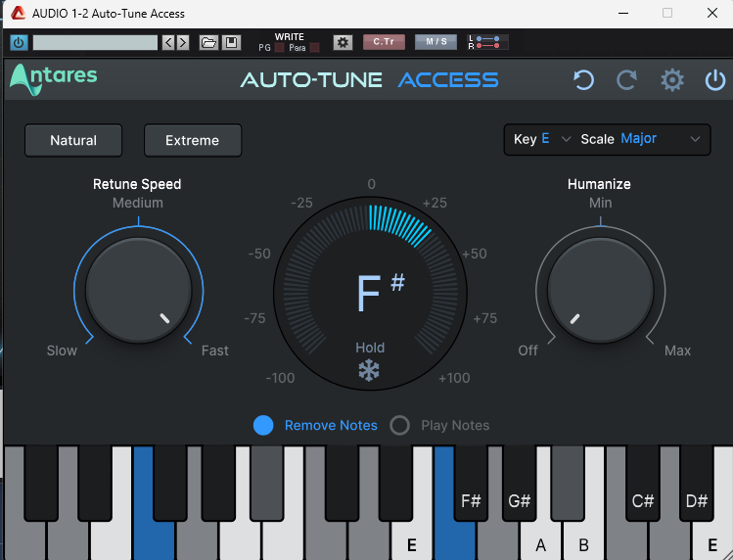
Task: Open host plugin settings gear icon
Action: pos(343,42)
